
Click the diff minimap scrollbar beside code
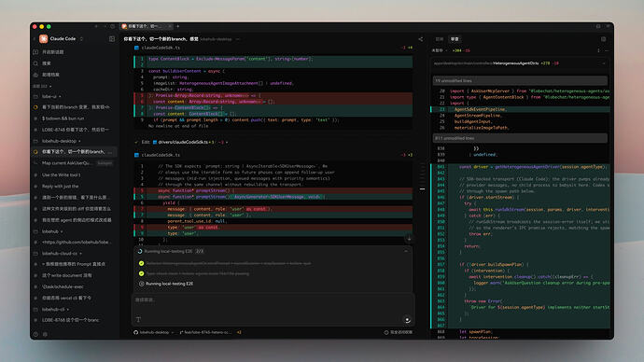click(422, 177)
